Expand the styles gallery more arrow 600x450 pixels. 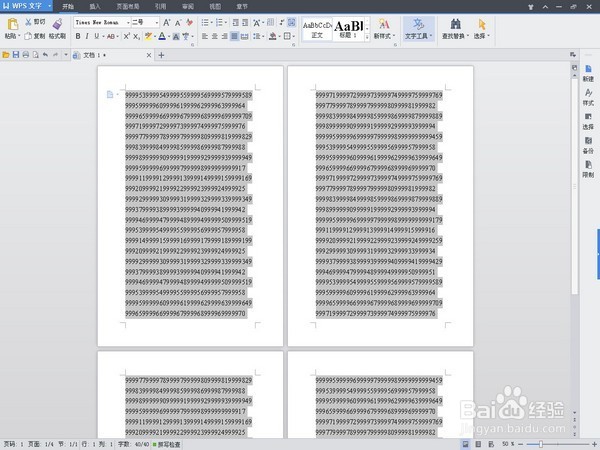[x=367, y=37]
